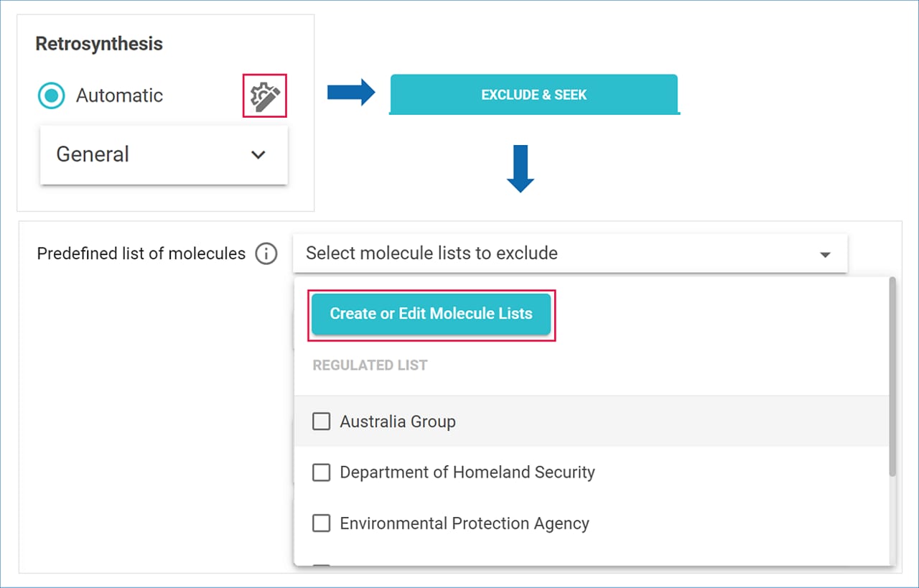Image resolution: width=919 pixels, height=588 pixels.
Task: Open the retrosynthesis gear-pencil settings icon
Action: click(x=264, y=95)
